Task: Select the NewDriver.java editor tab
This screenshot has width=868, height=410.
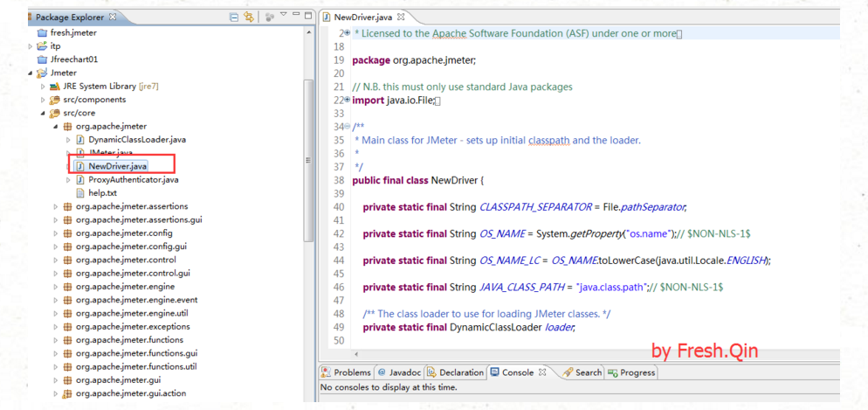Action: coord(363,17)
